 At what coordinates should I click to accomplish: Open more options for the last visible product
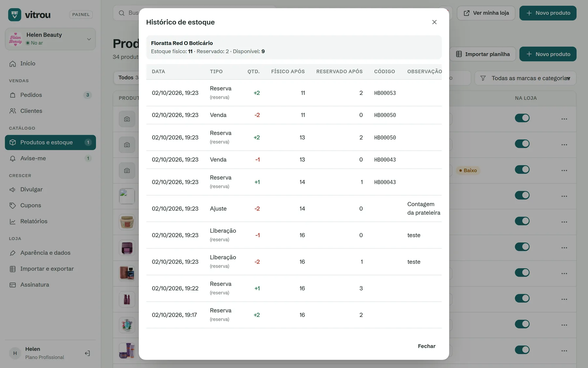564,351
